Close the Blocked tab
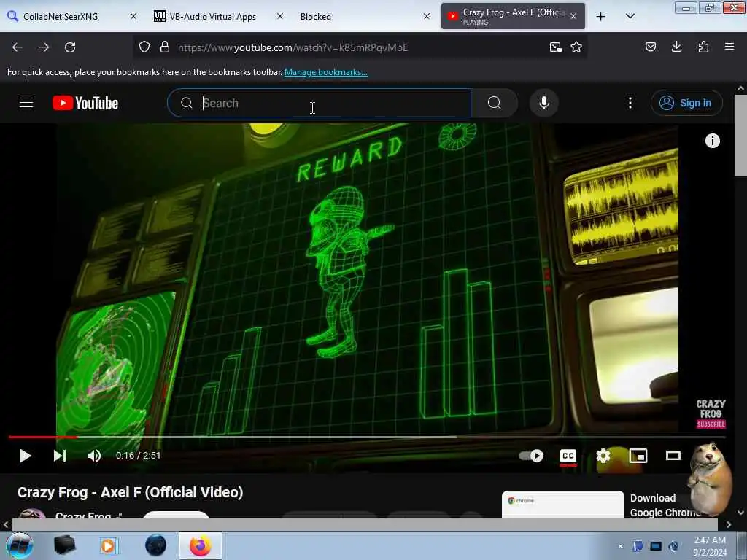This screenshot has height=560, width=747. [427, 16]
